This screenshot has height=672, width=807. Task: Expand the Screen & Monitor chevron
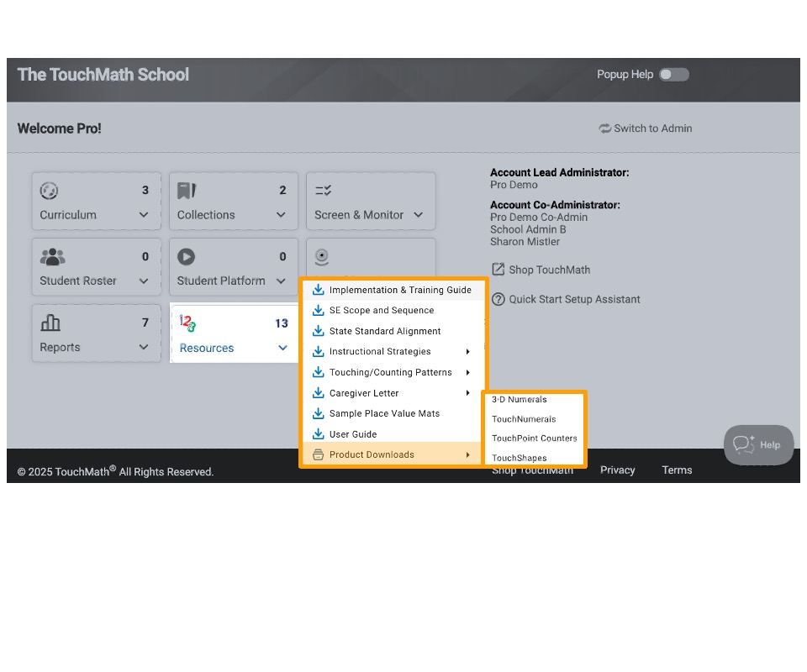[419, 215]
